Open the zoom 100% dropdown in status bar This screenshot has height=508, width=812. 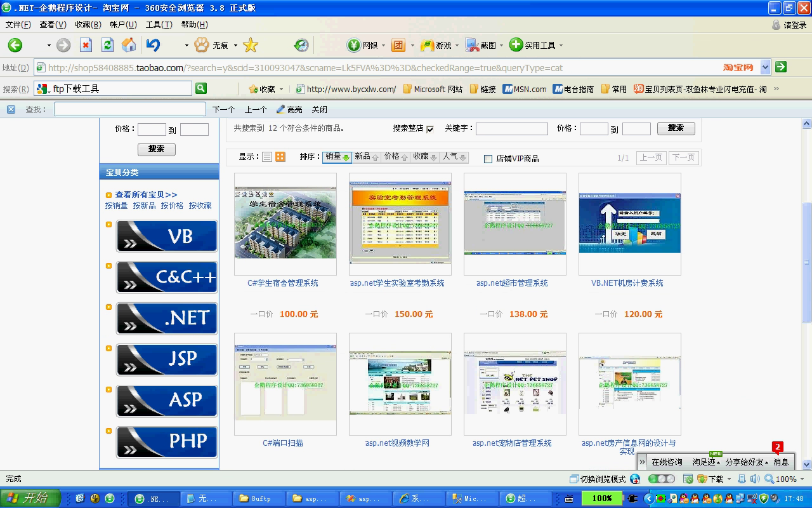point(802,479)
